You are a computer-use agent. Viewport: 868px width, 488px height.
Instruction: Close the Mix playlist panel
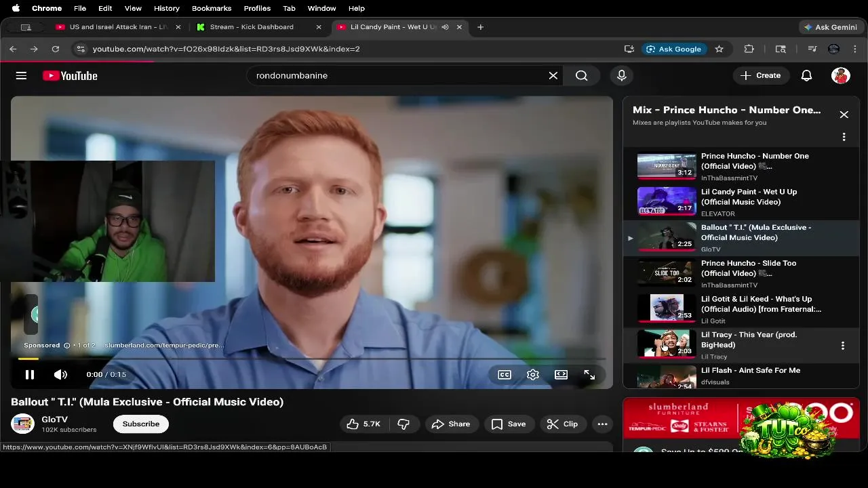[844, 115]
